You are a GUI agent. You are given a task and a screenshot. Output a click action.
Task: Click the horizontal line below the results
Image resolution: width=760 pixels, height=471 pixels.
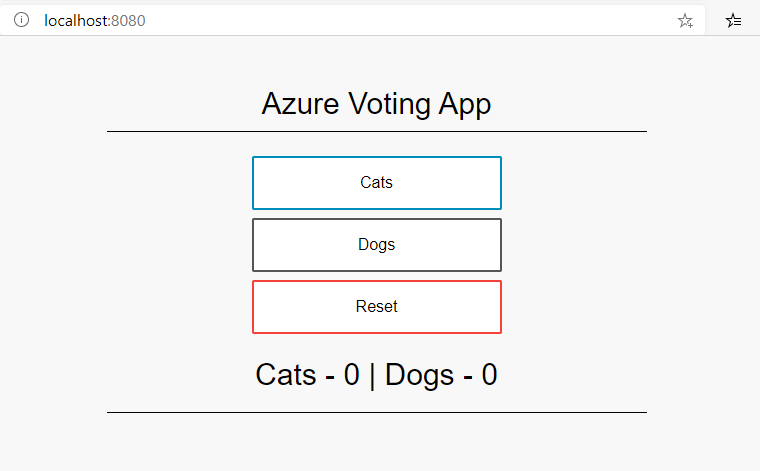pos(376,412)
